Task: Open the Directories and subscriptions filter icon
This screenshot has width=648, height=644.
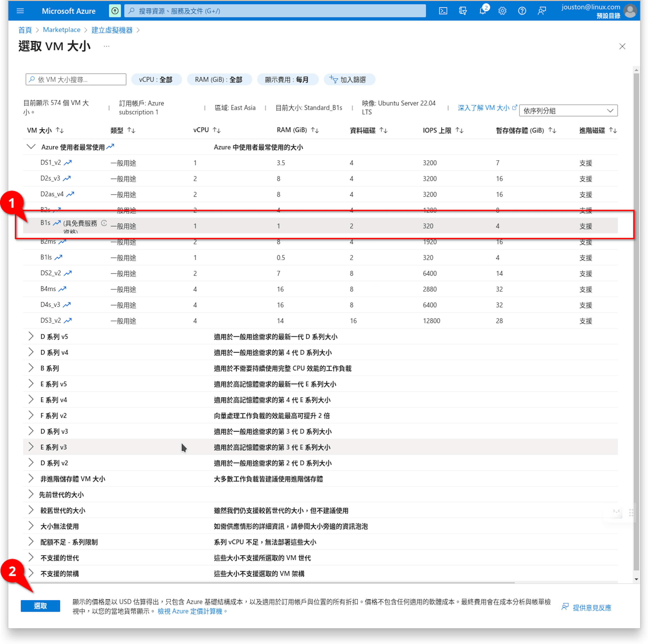Action: pyautogui.click(x=463, y=11)
